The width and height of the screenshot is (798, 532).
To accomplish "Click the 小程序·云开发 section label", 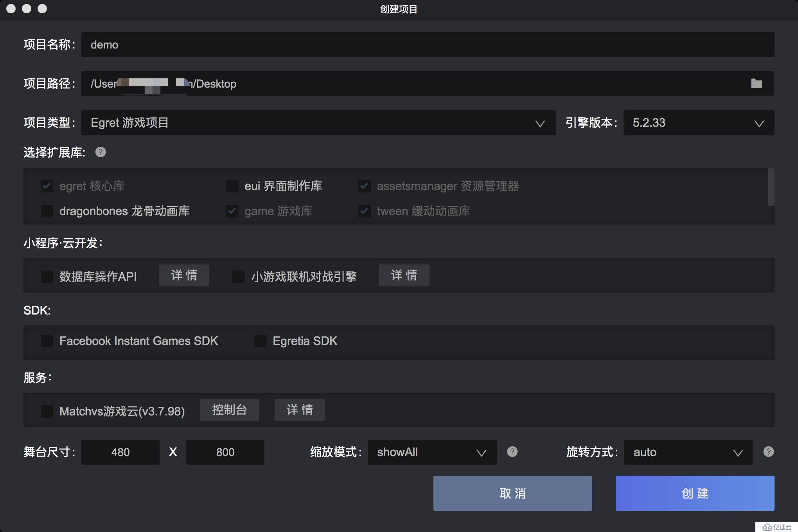I will 63,243.
